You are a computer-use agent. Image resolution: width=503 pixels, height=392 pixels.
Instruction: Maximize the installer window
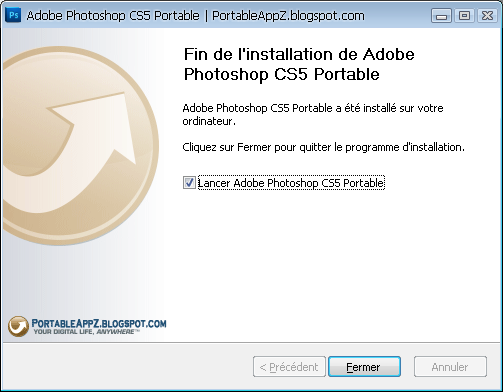point(464,16)
